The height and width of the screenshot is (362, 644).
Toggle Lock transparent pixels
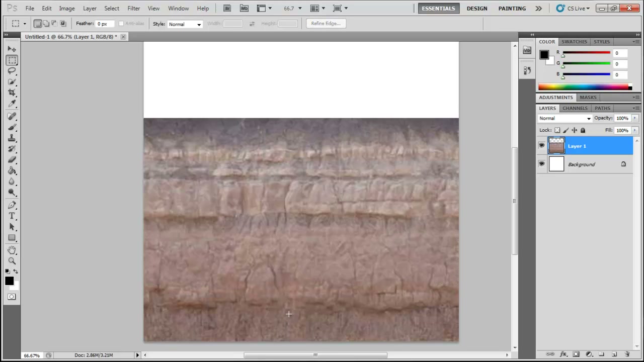[557, 130]
